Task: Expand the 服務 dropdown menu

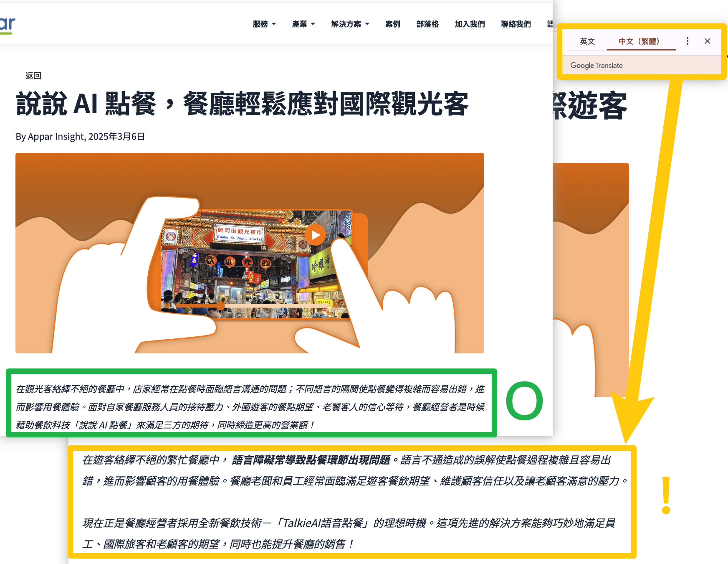Action: [x=264, y=24]
